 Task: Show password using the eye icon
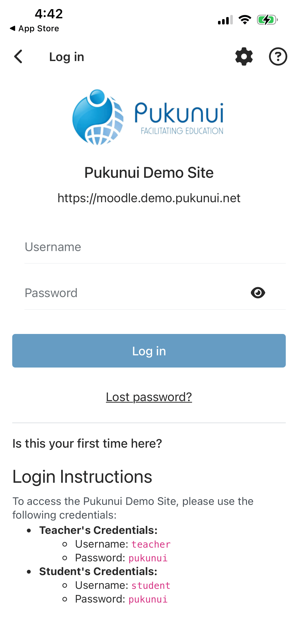(258, 293)
